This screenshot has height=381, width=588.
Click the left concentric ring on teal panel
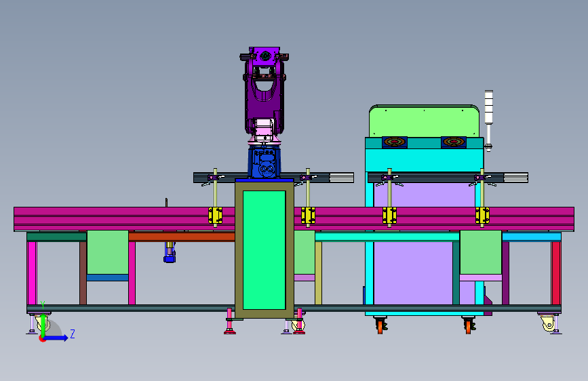(x=395, y=142)
